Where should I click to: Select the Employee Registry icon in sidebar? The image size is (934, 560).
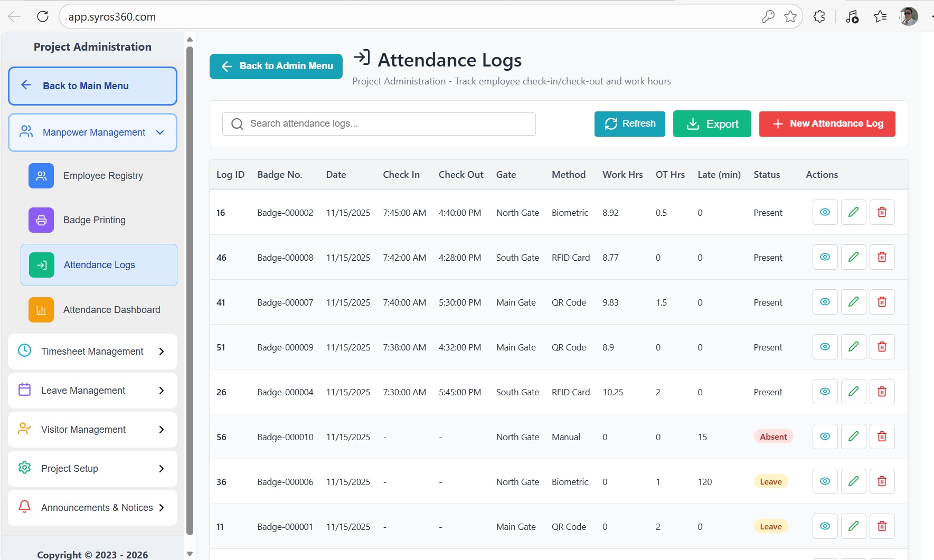[41, 175]
